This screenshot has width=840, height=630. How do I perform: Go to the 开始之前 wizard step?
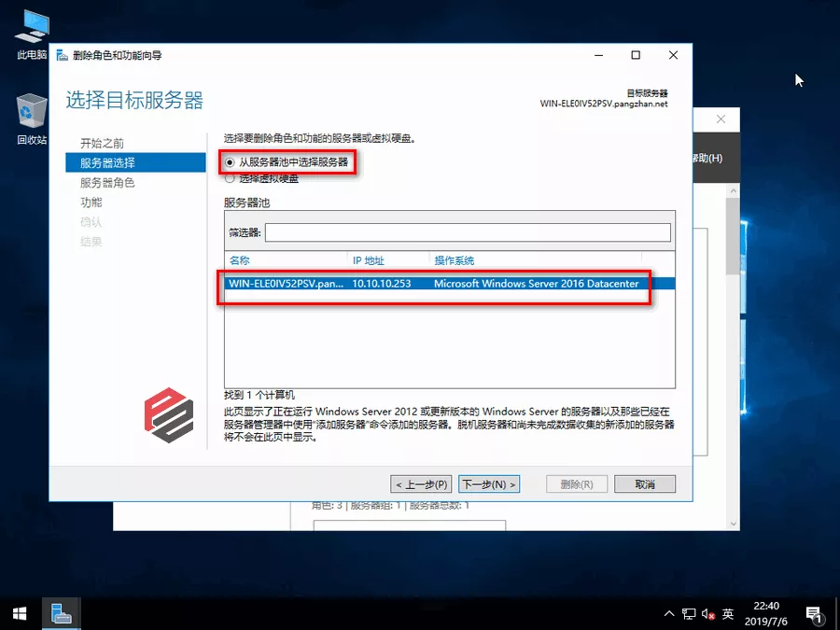(102, 143)
